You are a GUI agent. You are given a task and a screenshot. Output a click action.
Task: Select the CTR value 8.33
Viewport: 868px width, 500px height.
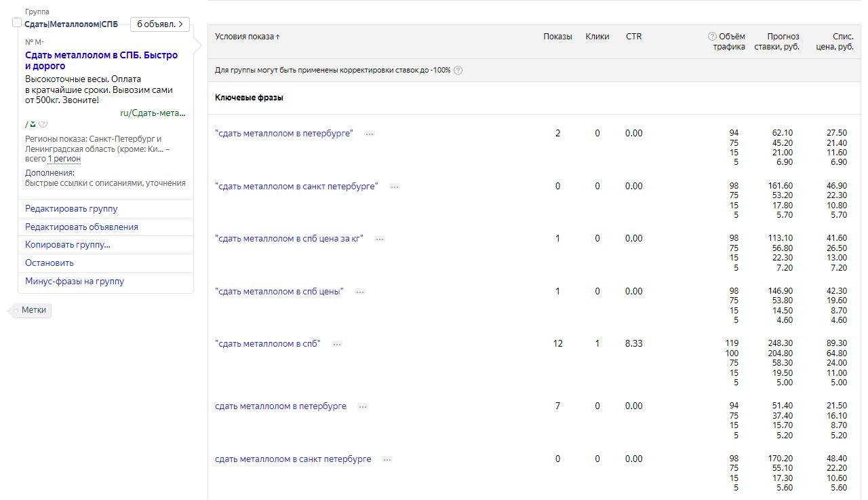[634, 344]
